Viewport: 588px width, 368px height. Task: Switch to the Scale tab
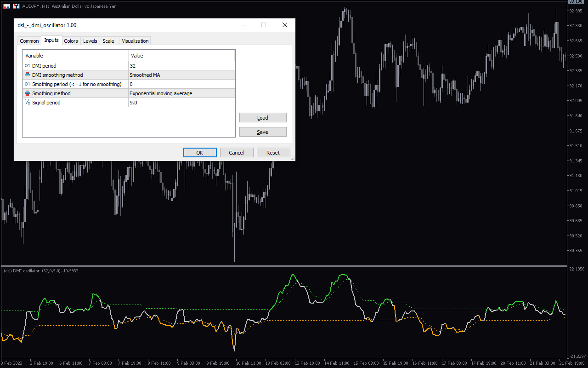[108, 41]
